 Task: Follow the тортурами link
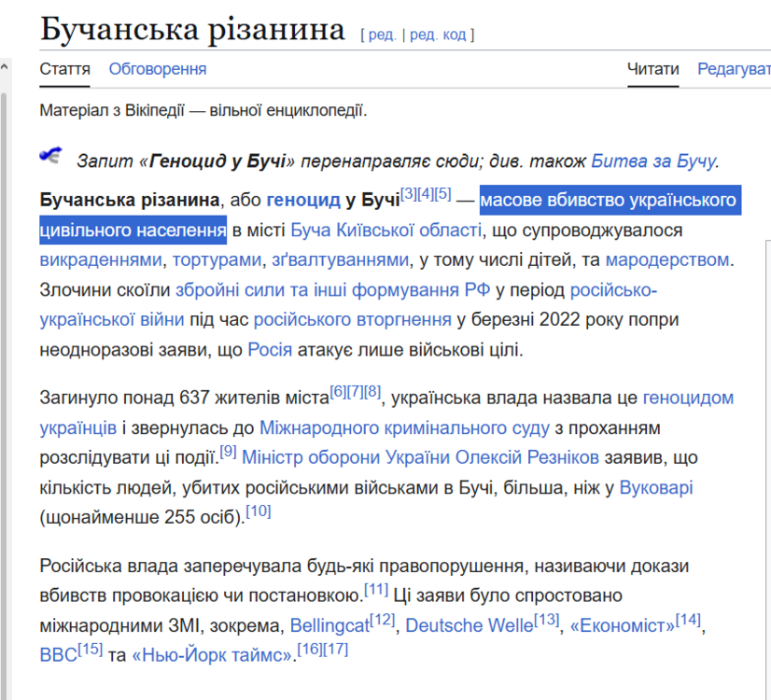click(x=217, y=259)
